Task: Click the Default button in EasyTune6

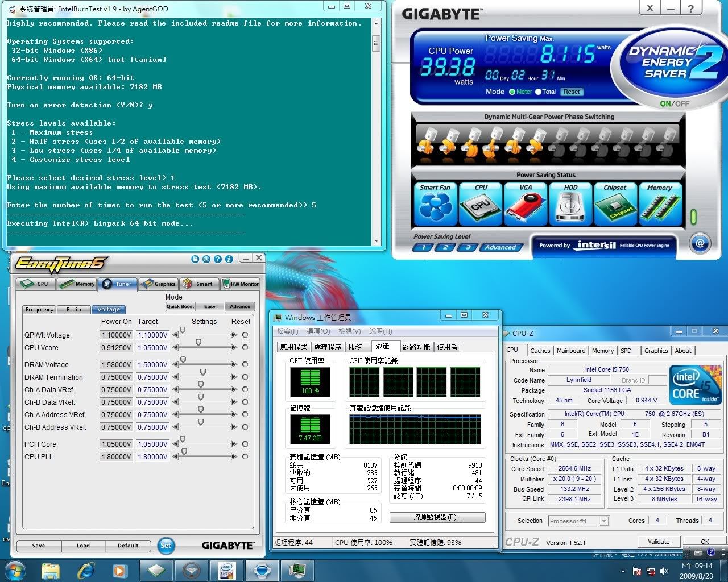Action: coord(128,546)
